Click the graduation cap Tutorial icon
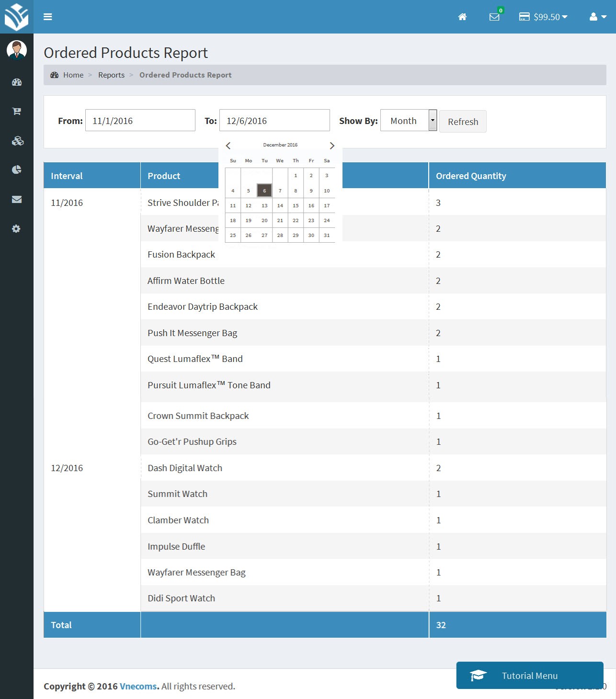The image size is (616, 699). point(477,675)
